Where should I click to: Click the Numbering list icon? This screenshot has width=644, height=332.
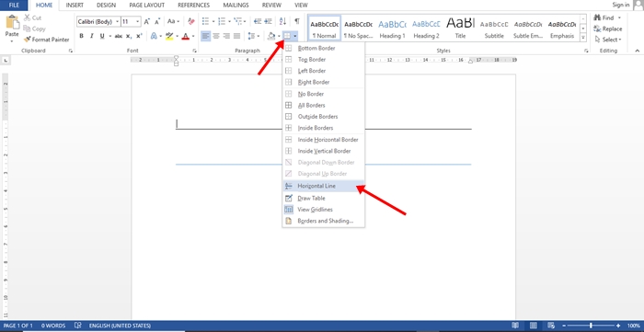[x=222, y=21]
